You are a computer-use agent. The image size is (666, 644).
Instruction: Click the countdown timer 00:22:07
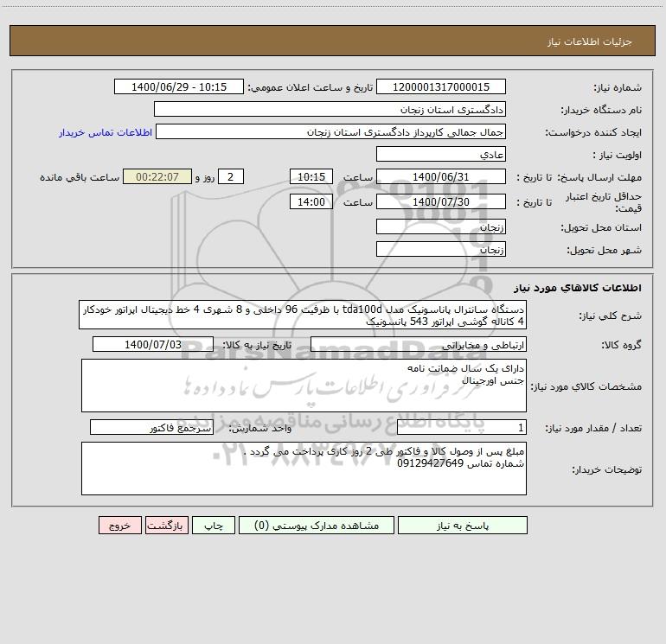point(157,177)
